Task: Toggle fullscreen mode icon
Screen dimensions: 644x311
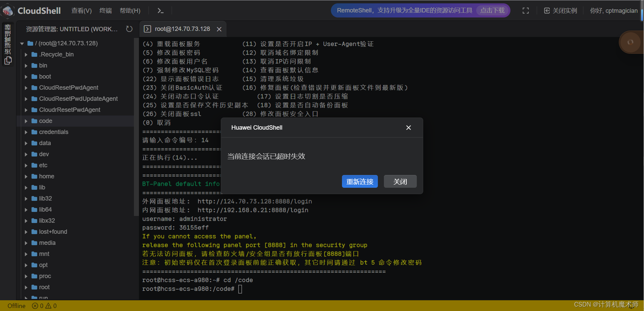Action: 526,11
